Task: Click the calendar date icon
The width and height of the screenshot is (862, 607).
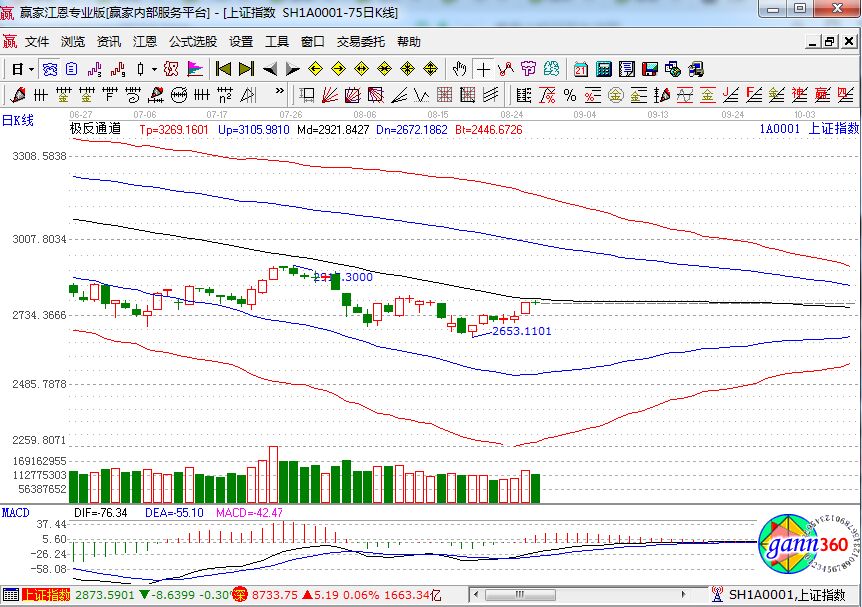Action: pyautogui.click(x=581, y=69)
